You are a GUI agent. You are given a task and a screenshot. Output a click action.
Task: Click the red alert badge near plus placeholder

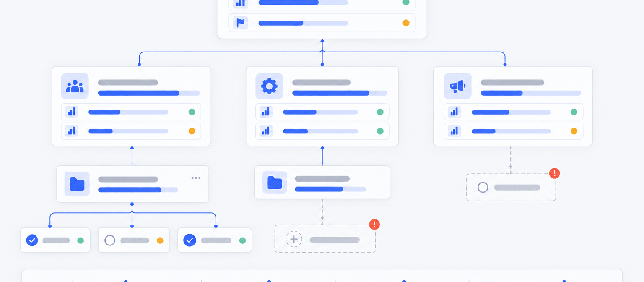click(374, 224)
